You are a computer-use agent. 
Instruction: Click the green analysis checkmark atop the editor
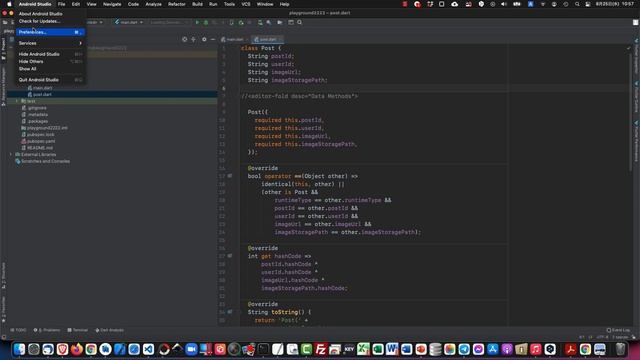629,48
